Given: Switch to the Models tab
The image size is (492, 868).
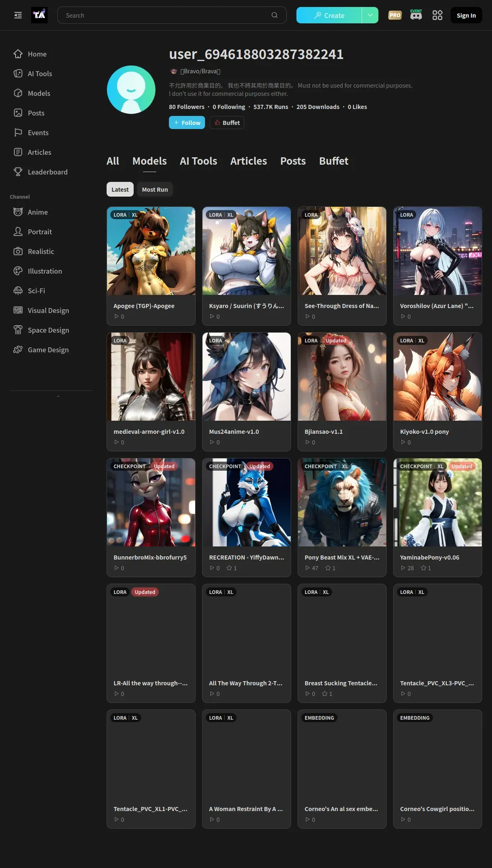Looking at the screenshot, I should point(150,161).
